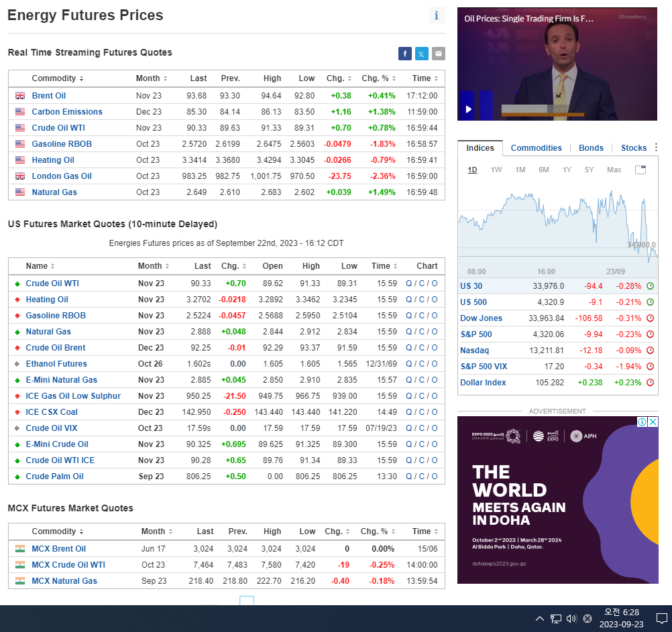Set chart range to 1M
Image resolution: width=672 pixels, height=632 pixels.
click(x=520, y=170)
